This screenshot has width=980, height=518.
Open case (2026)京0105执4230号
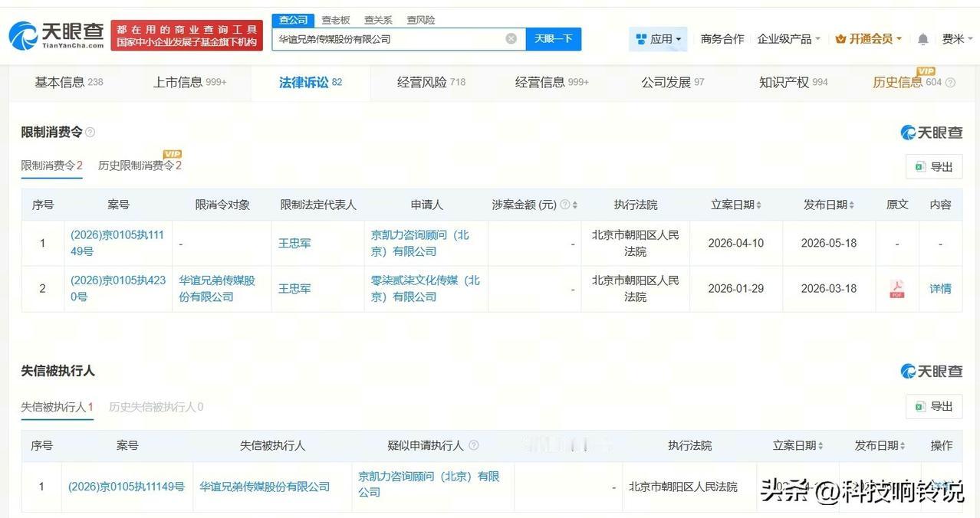[x=117, y=288]
